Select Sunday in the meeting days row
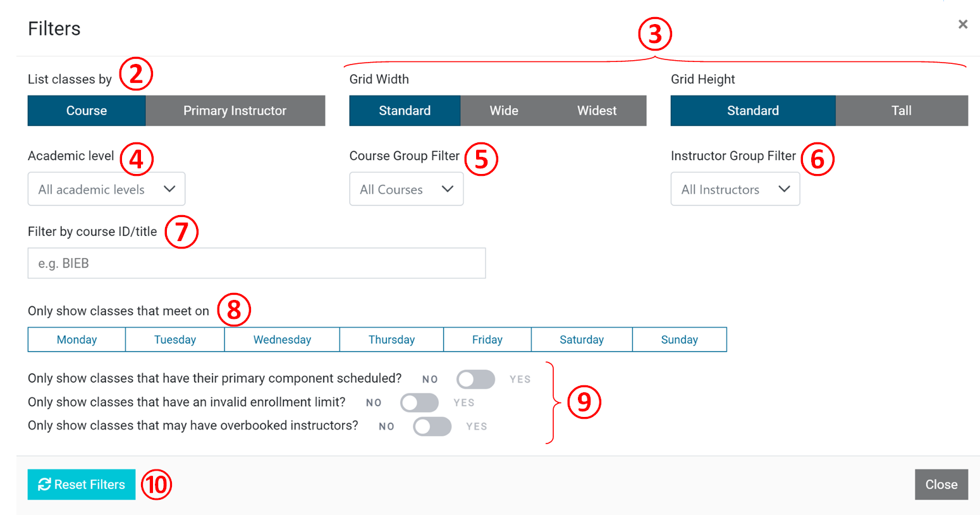 [x=679, y=339]
